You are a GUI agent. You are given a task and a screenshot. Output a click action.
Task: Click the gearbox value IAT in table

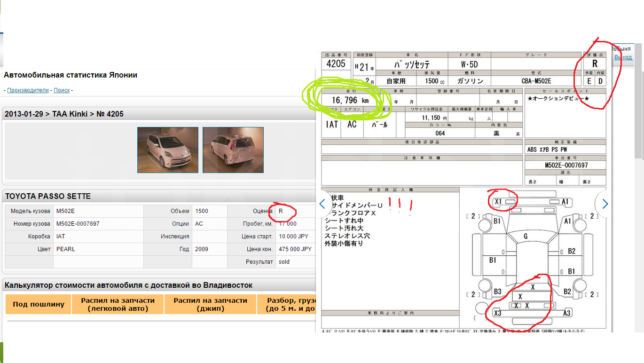(x=61, y=237)
